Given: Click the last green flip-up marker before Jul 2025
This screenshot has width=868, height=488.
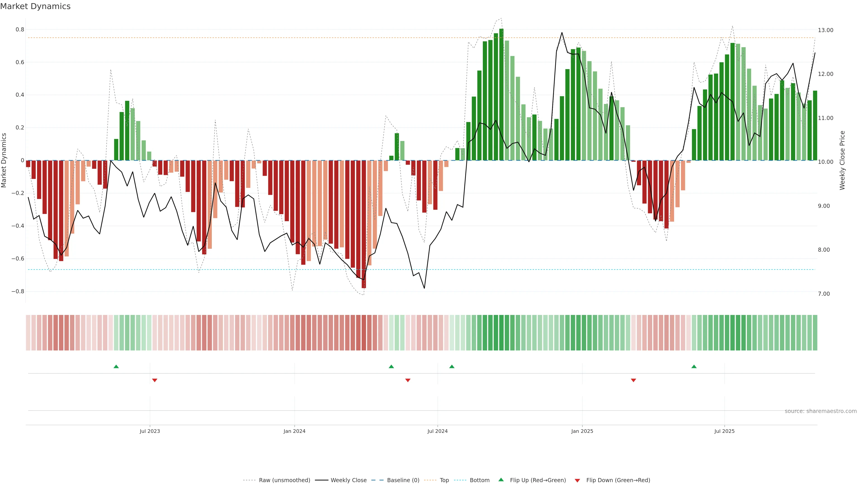Looking at the screenshot, I should coord(694,366).
